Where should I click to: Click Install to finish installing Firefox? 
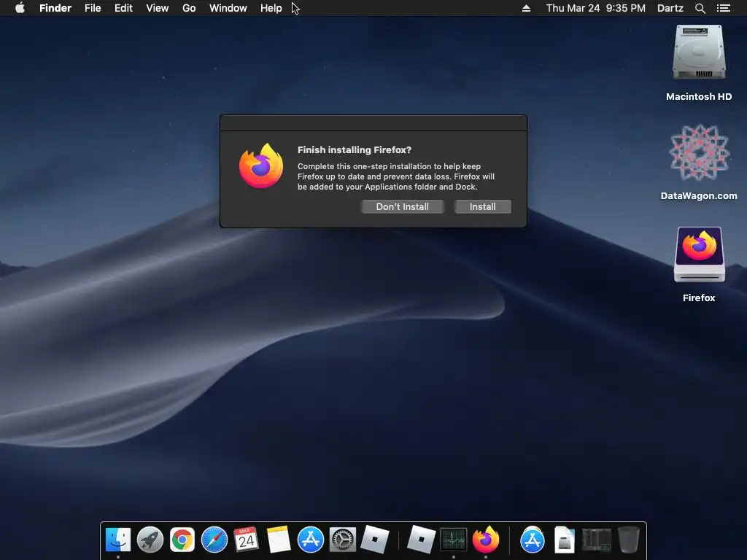click(483, 206)
